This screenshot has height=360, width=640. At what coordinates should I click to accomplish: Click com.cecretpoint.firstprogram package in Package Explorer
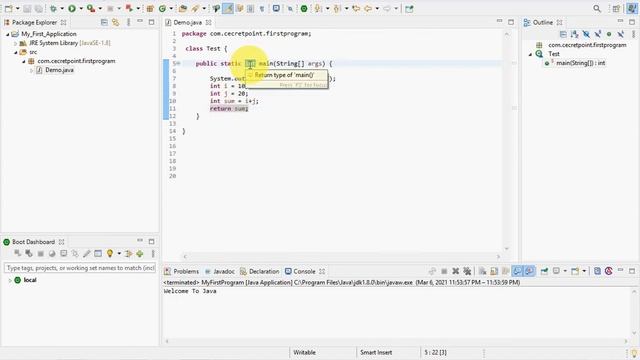click(76, 61)
